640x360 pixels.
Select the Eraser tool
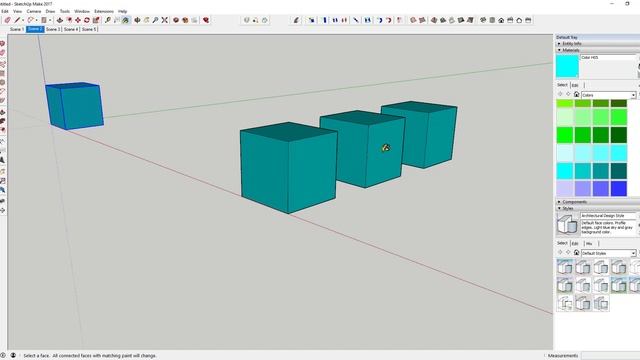coord(7,20)
